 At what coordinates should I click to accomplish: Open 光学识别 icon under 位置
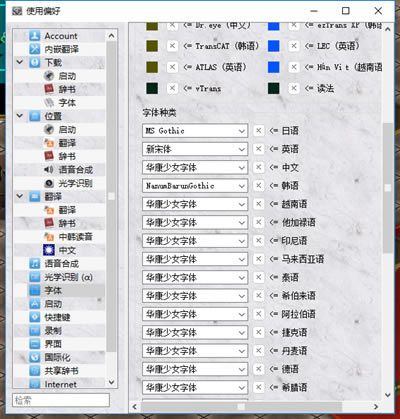(49, 183)
